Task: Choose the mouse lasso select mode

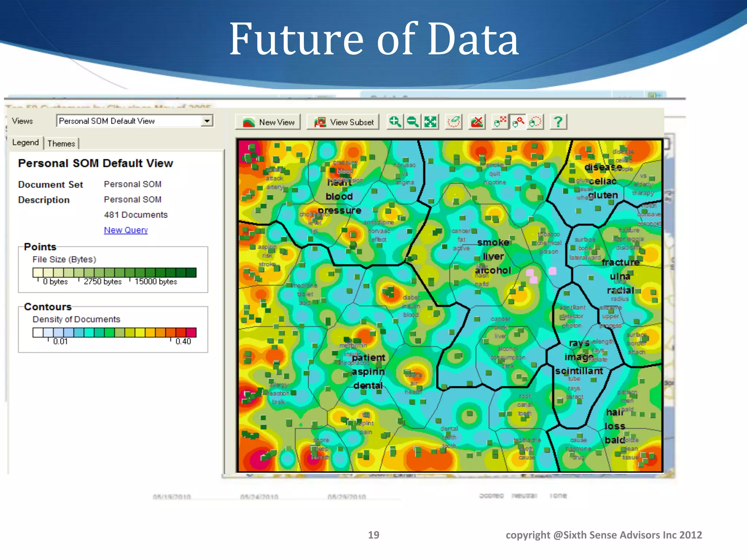Action: (535, 122)
